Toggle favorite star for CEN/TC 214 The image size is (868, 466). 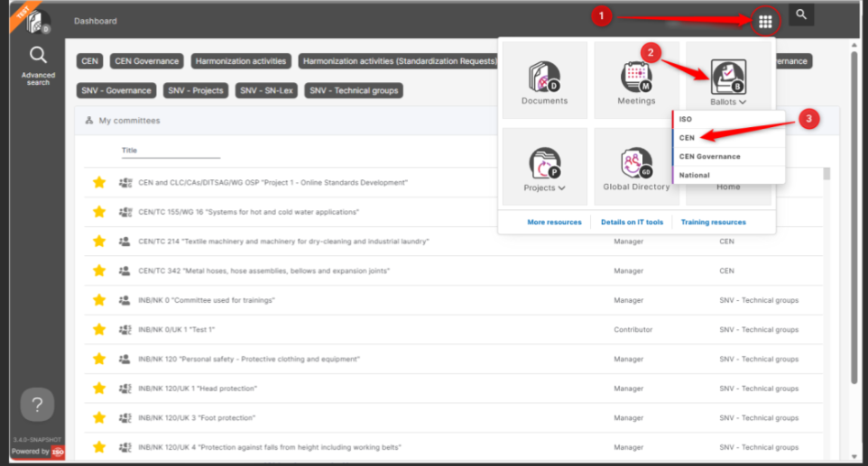99,242
